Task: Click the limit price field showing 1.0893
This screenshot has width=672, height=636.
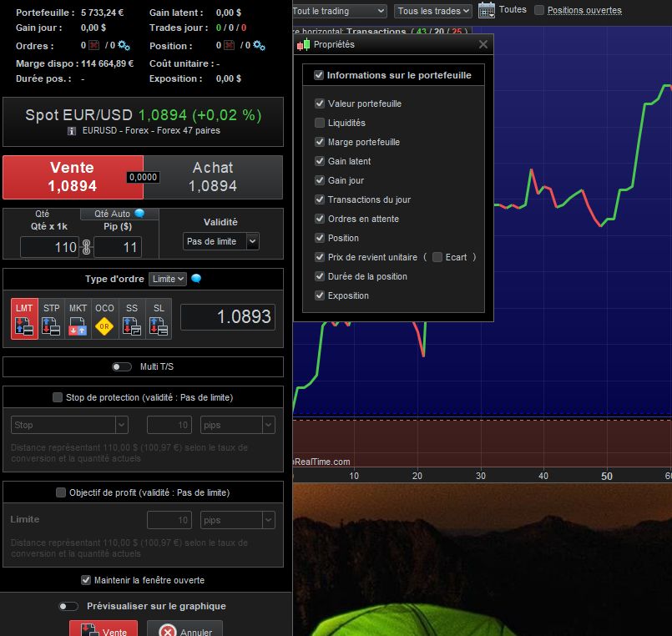Action: (228, 316)
